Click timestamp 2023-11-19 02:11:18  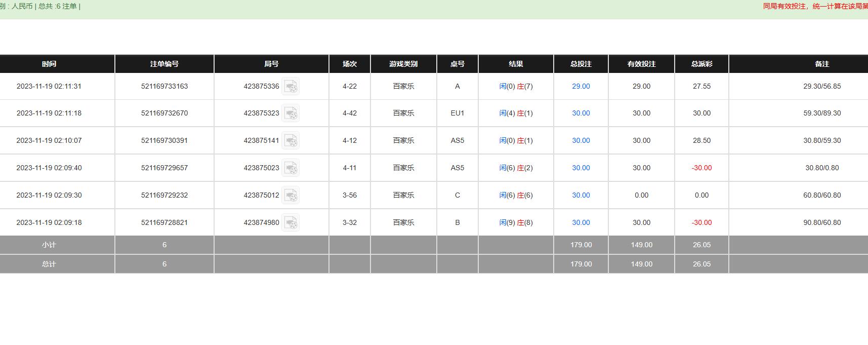pyautogui.click(x=49, y=113)
